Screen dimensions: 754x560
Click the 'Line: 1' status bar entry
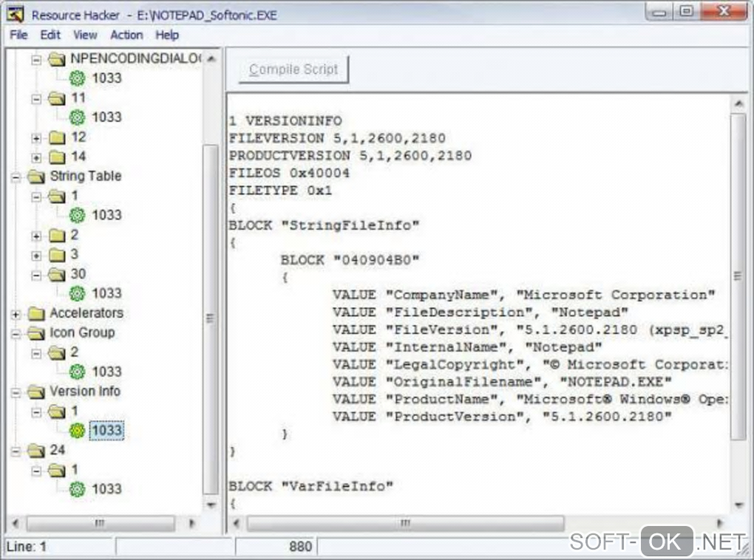[x=27, y=547]
